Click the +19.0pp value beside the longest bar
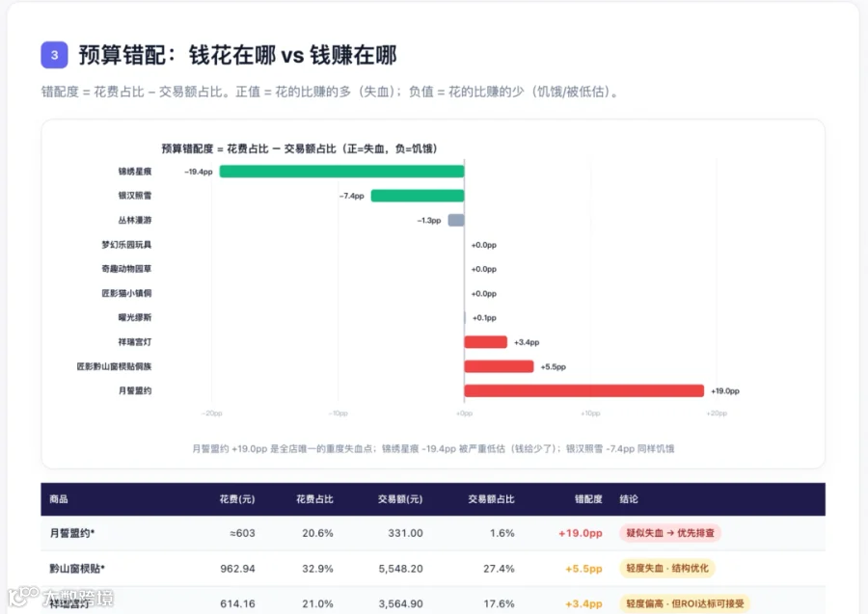The height and width of the screenshot is (614, 868). point(725,391)
